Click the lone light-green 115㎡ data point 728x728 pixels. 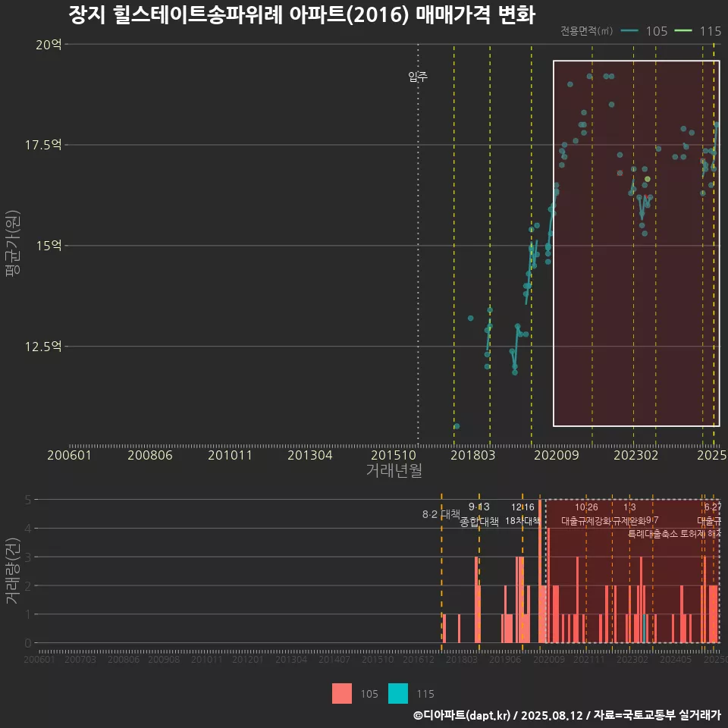(x=647, y=179)
